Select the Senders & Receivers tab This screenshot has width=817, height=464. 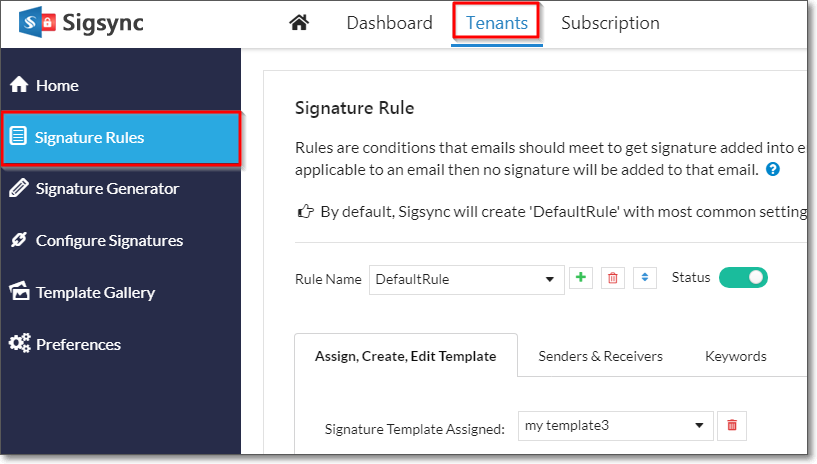coord(600,356)
